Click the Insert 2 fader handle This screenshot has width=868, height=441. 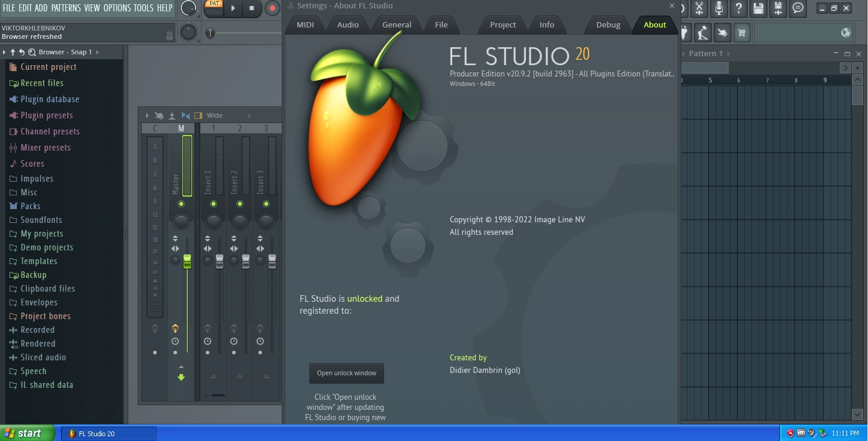pyautogui.click(x=246, y=261)
